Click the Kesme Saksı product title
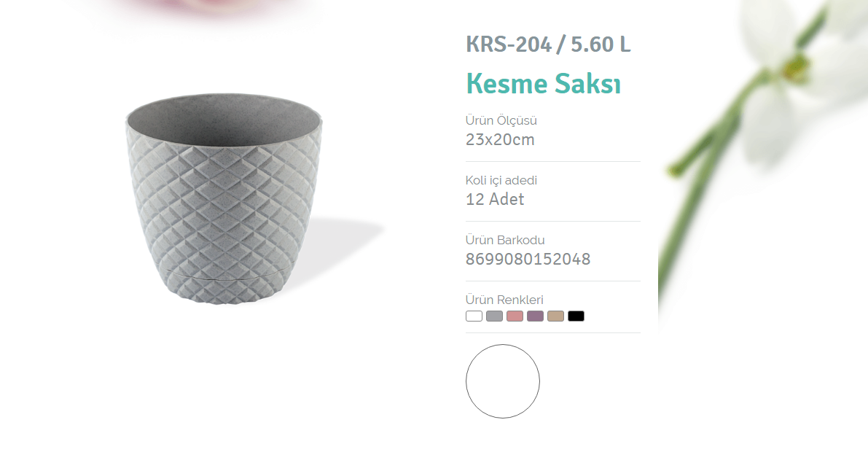868x471 pixels. [x=543, y=84]
